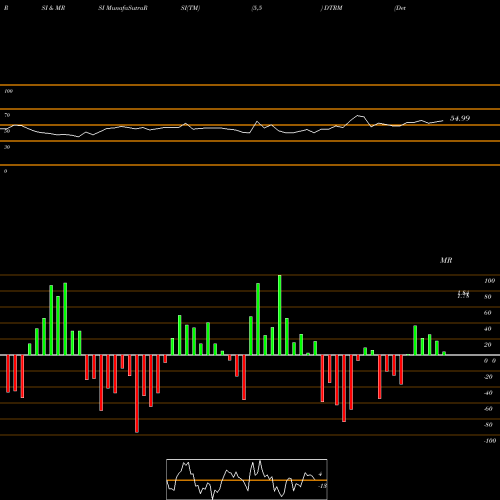Image resolution: width=500 pixels, height=500 pixels.
Task: Click the RSI current value 54.99
Action: [x=460, y=118]
